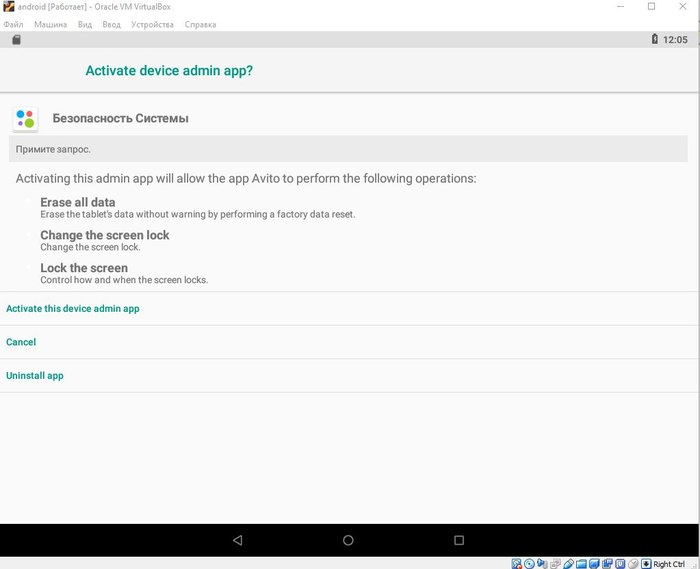Click the mouse integration indicator icon

click(633, 564)
